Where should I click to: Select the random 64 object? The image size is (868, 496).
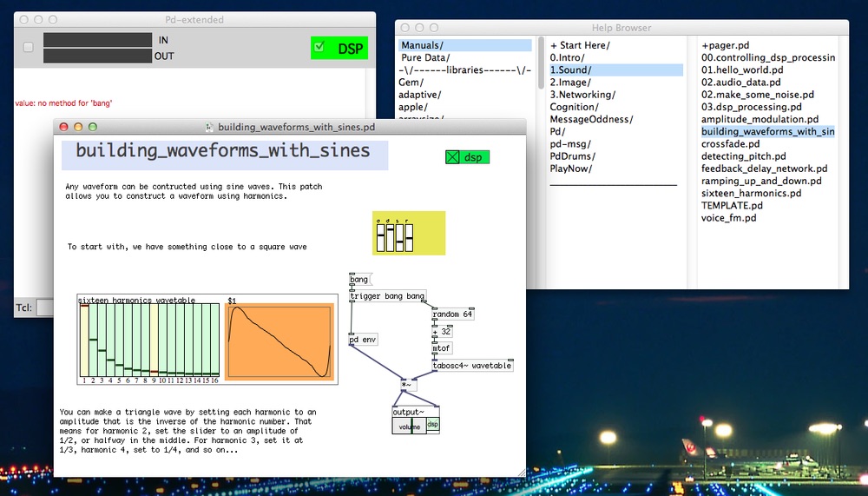click(x=453, y=314)
